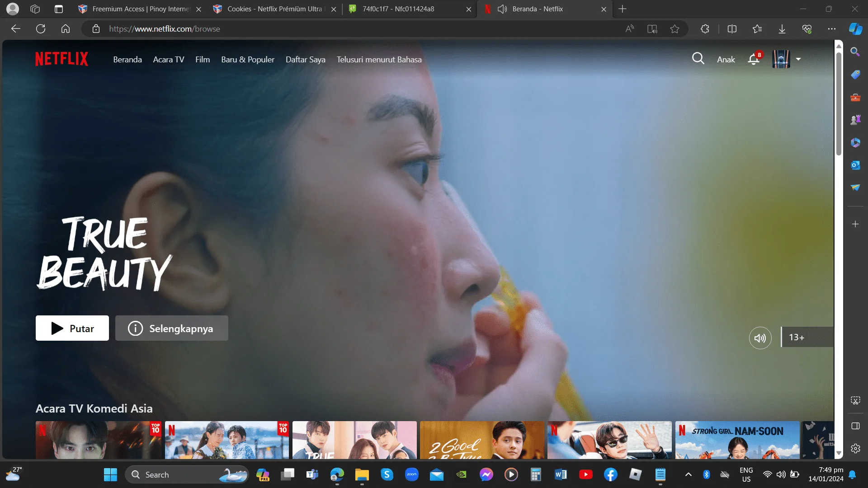
Task: Open Acara TV menu item
Action: 169,60
